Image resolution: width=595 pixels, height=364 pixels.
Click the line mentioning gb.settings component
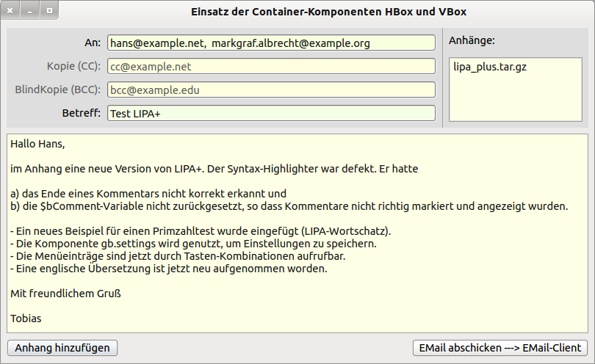click(193, 244)
